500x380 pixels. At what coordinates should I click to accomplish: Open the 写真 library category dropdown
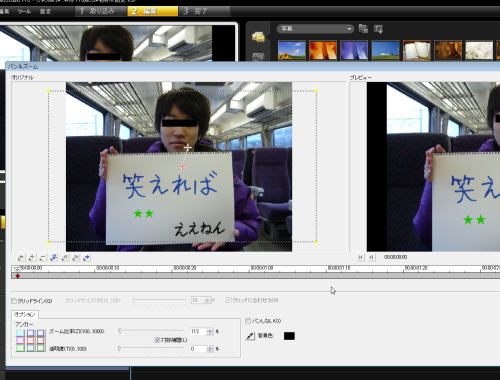(315, 29)
